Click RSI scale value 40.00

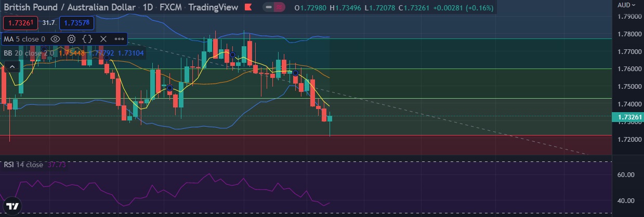626,201
